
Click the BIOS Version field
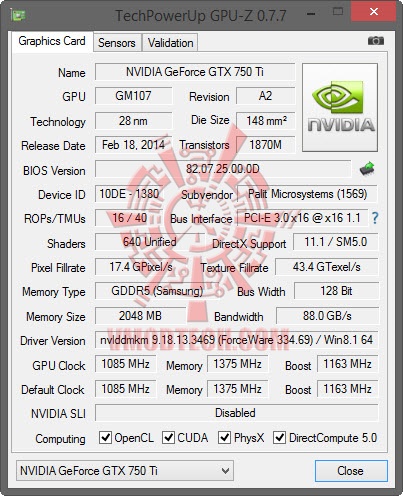pos(223,169)
